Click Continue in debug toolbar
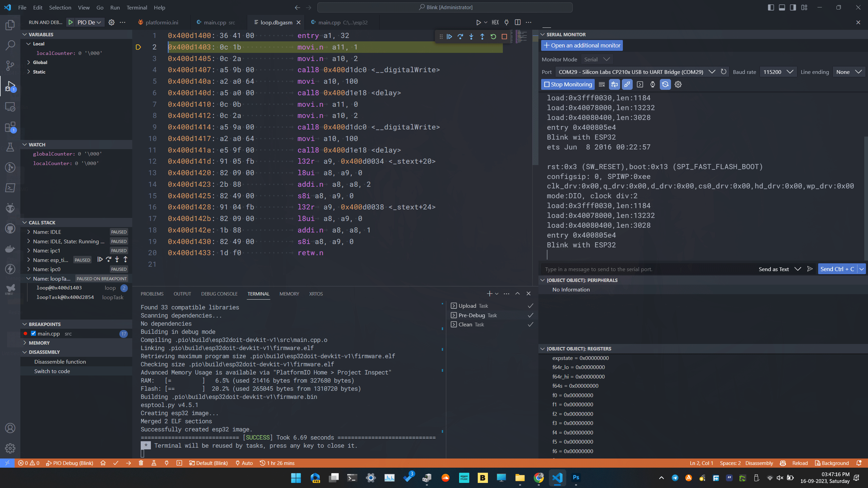The image size is (868, 488). pos(449,37)
